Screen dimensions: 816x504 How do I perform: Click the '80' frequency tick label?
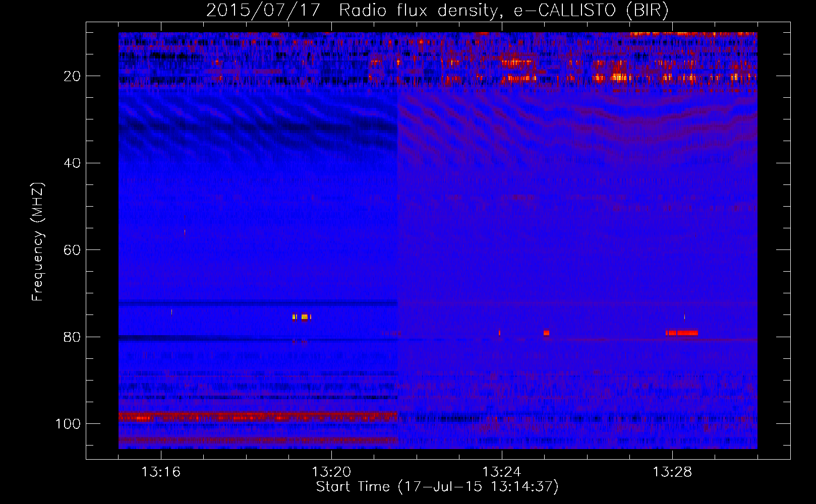point(73,337)
